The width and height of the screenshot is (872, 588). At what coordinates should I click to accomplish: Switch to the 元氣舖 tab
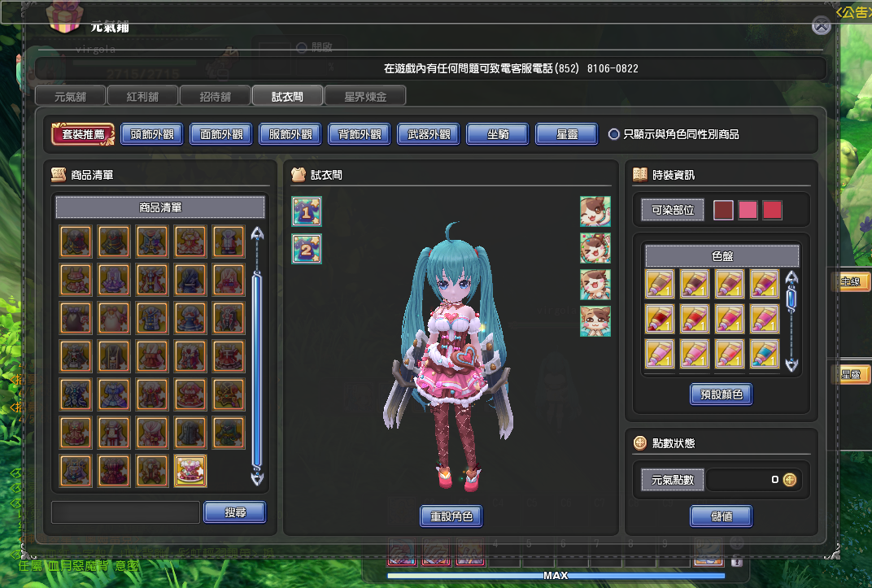point(70,96)
